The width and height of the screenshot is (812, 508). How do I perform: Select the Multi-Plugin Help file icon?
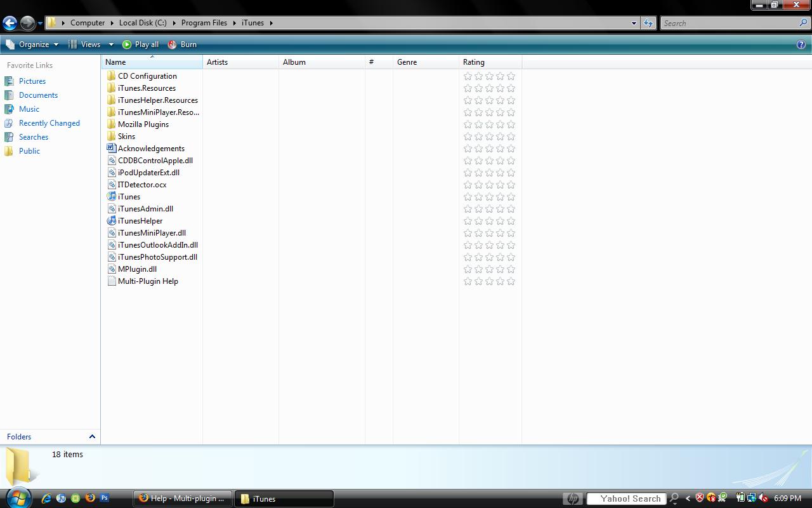coord(112,281)
